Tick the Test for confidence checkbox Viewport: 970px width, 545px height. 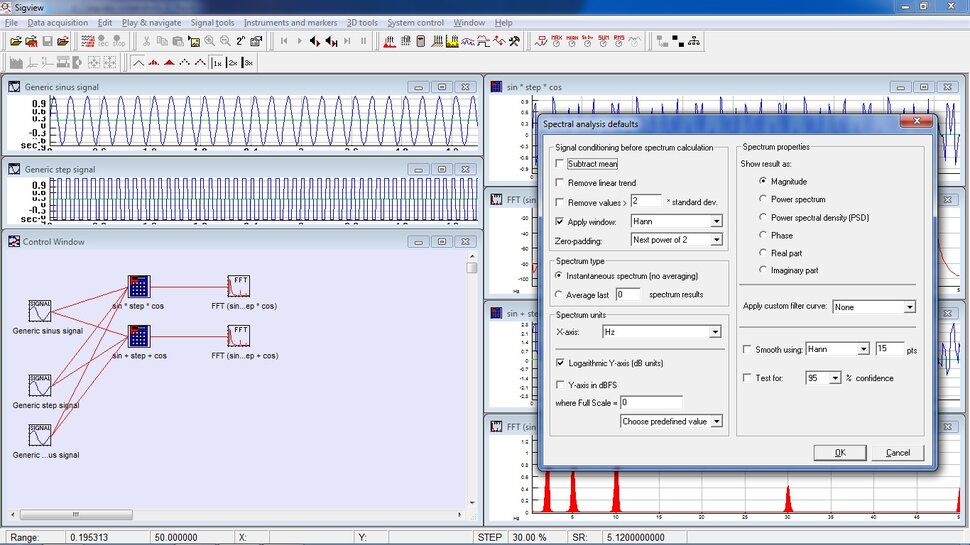pyautogui.click(x=747, y=377)
